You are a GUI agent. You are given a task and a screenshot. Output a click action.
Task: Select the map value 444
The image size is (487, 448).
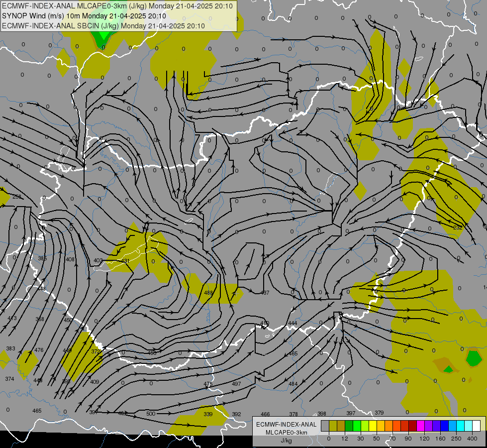292,324
